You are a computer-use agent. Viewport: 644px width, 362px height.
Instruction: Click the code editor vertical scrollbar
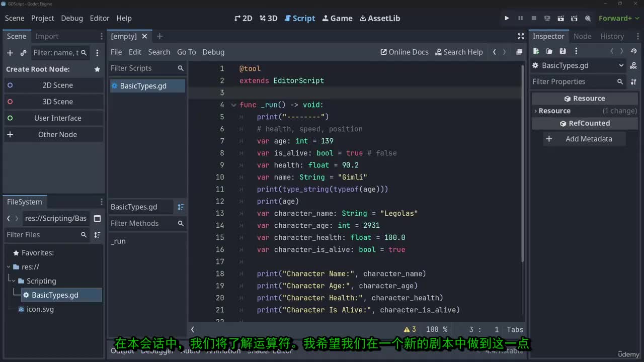[523, 166]
